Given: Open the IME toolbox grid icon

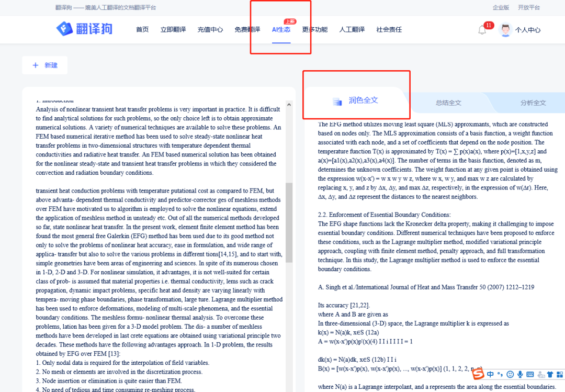Looking at the screenshot, I should click(x=560, y=374).
